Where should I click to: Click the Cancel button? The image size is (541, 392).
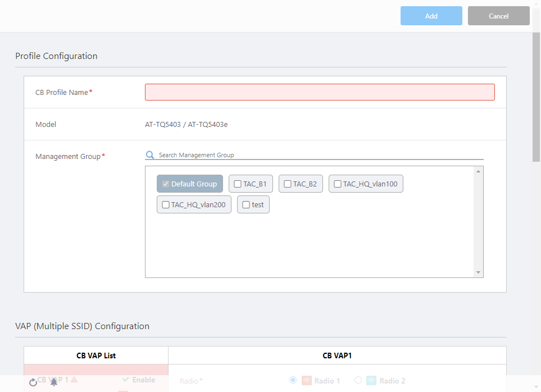(x=498, y=16)
